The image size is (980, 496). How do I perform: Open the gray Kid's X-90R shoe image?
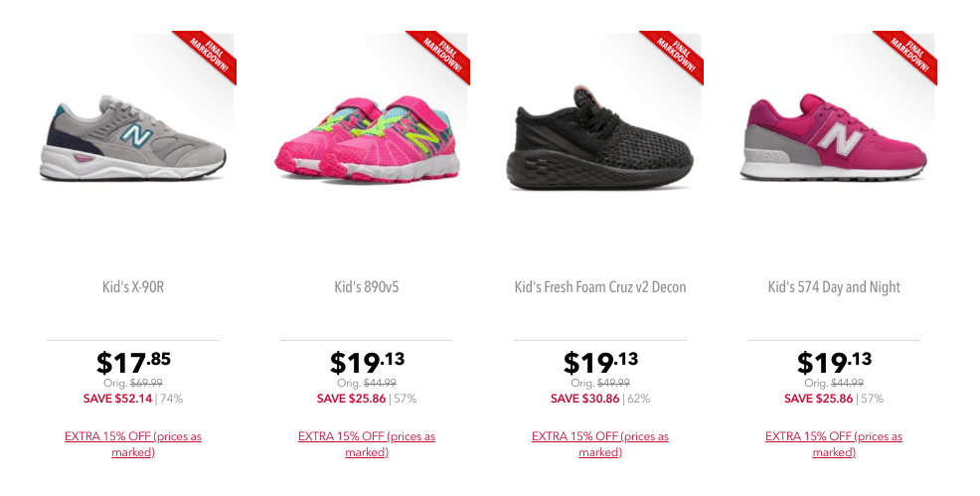click(133, 138)
